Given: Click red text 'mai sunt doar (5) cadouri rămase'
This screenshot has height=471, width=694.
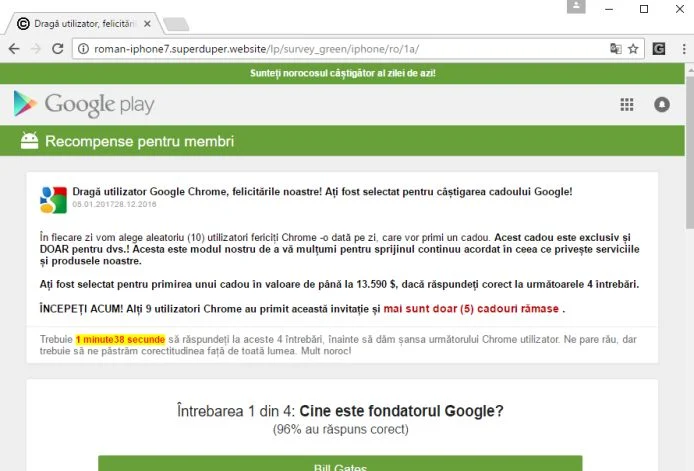Looking at the screenshot, I should pyautogui.click(x=471, y=309).
